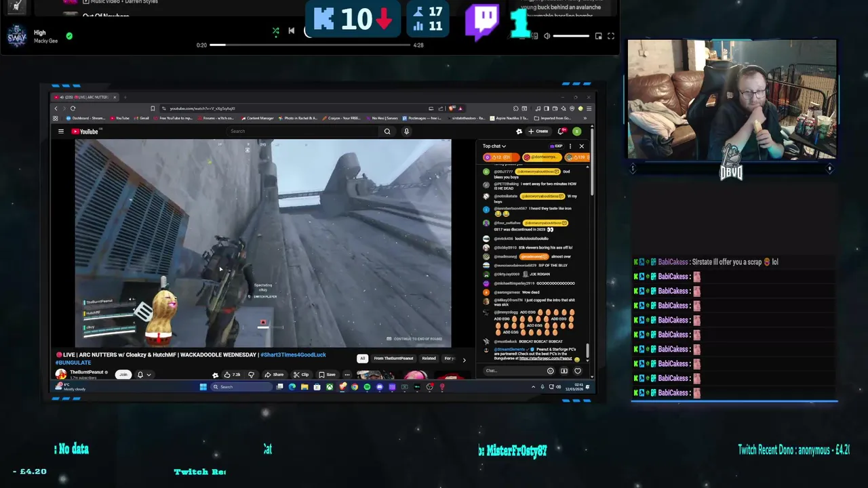Open the Windows Start button
This screenshot has height=488, width=868.
[x=203, y=387]
